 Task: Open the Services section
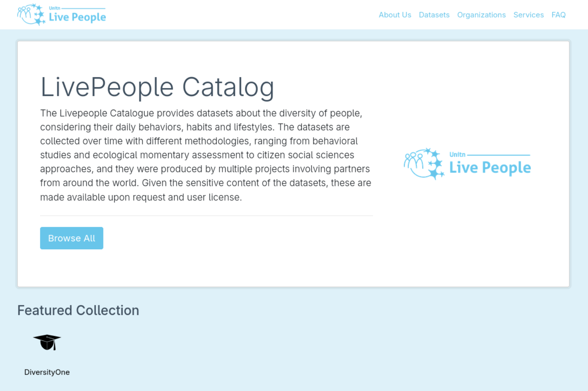tap(528, 15)
